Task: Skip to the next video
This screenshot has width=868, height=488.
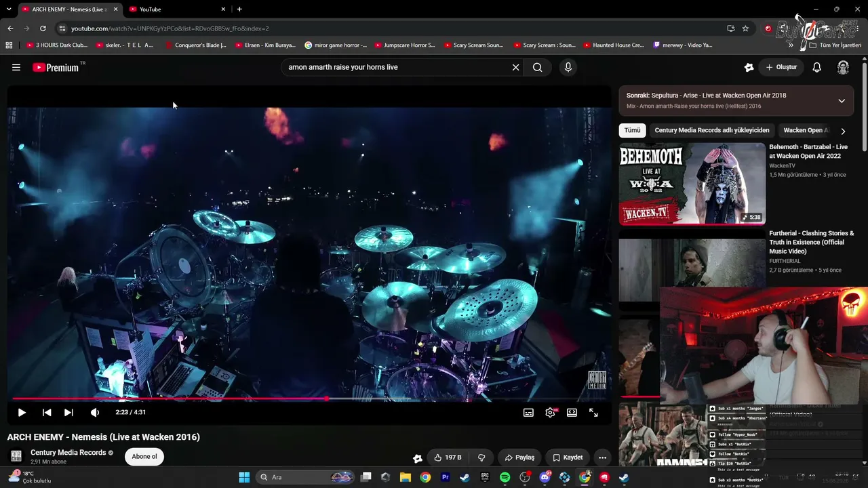Action: click(x=68, y=412)
